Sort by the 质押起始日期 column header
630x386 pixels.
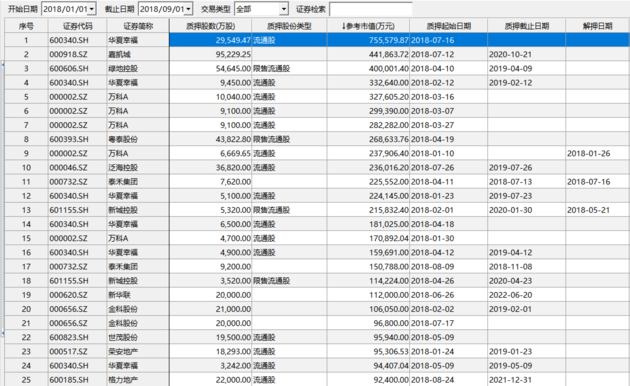pos(448,26)
